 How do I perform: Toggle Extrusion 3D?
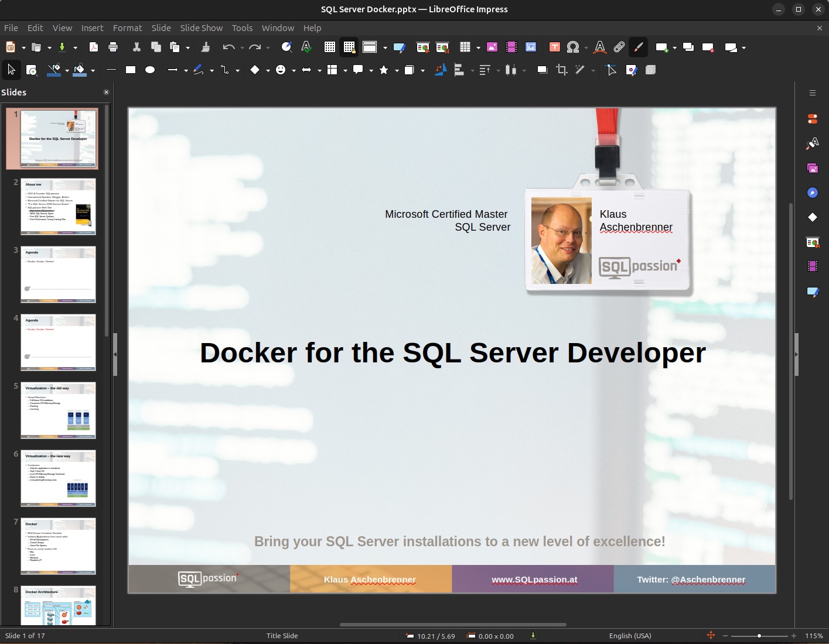[x=650, y=70]
